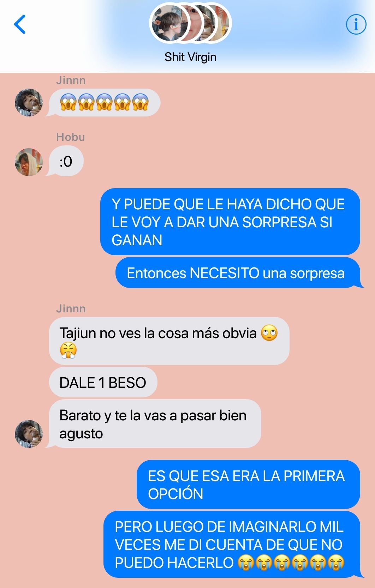375x588 pixels.
Task: Tap Jinnn's avatar next to the agusto message
Action: 29,434
